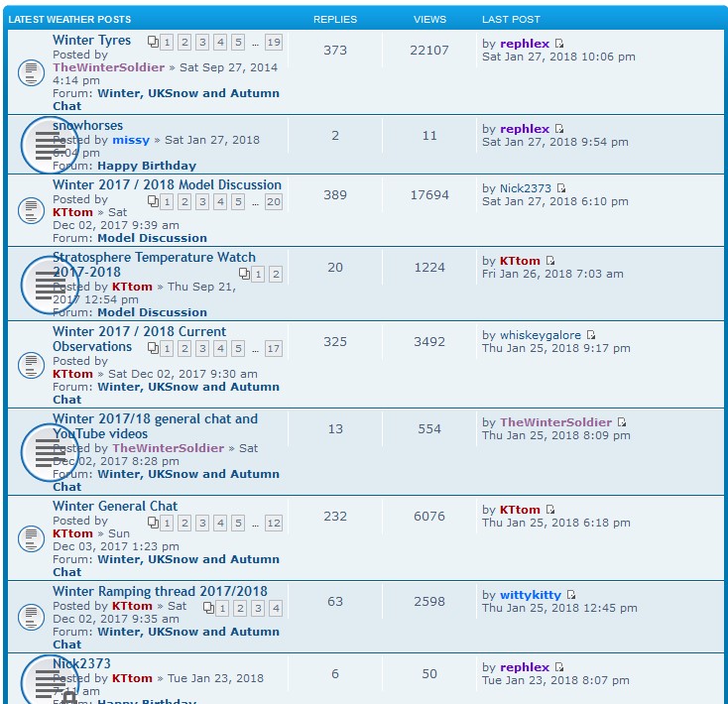Screen dimensions: 728x704
Task: Click topic icon for Winter General Chat
Action: (x=31, y=538)
